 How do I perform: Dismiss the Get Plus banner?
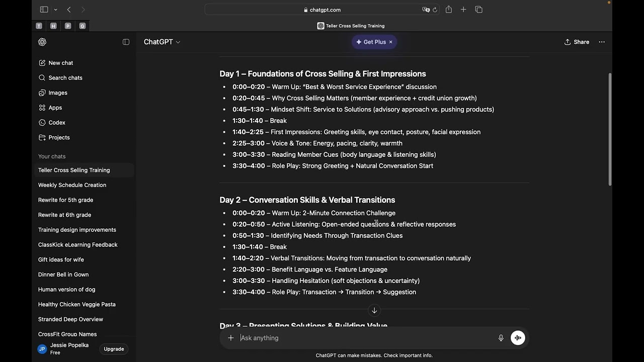pos(391,42)
